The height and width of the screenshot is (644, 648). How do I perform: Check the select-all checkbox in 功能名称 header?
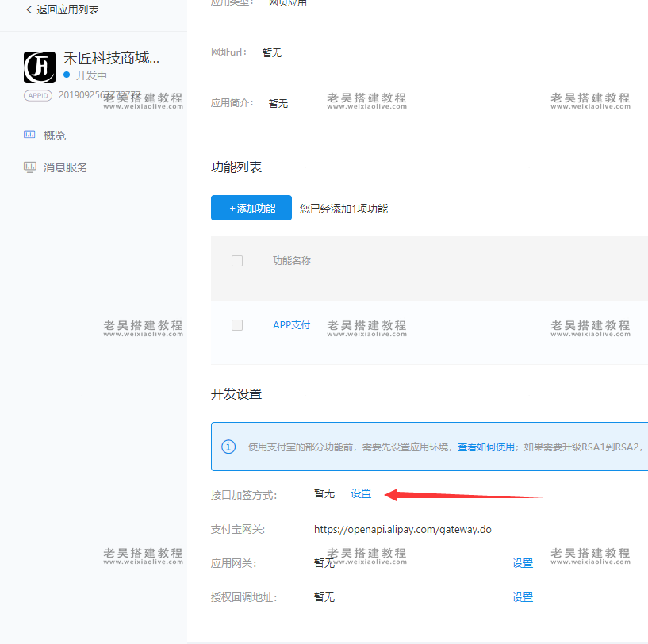(236, 260)
